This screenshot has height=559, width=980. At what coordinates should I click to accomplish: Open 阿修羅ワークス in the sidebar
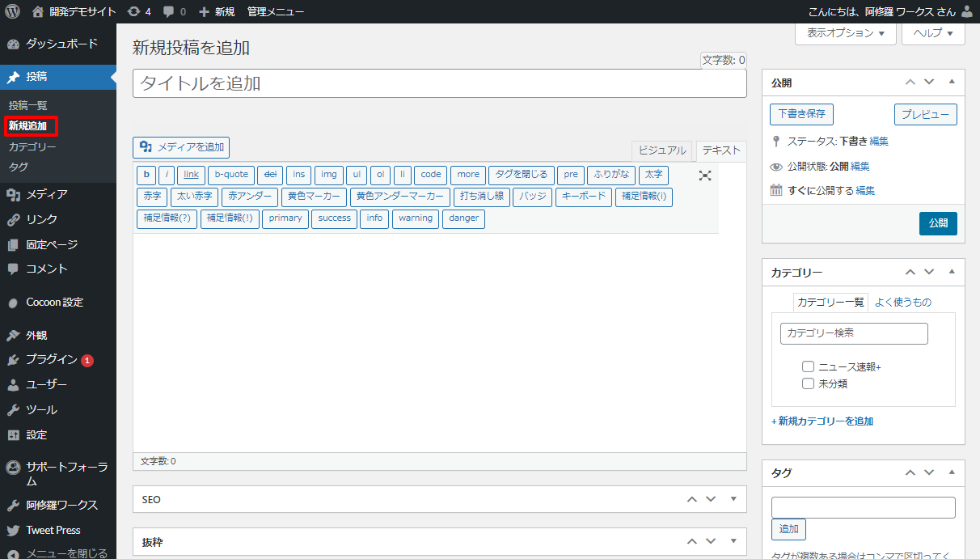(x=58, y=505)
